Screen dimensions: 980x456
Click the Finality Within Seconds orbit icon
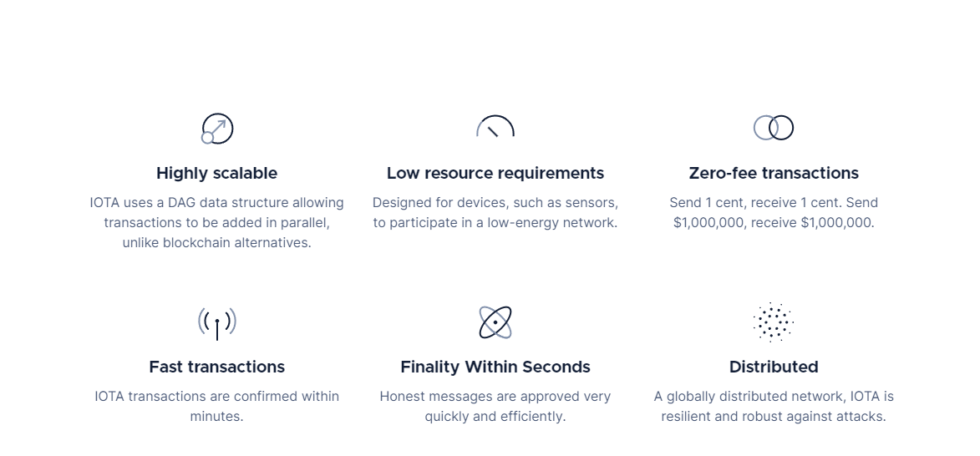tap(495, 322)
